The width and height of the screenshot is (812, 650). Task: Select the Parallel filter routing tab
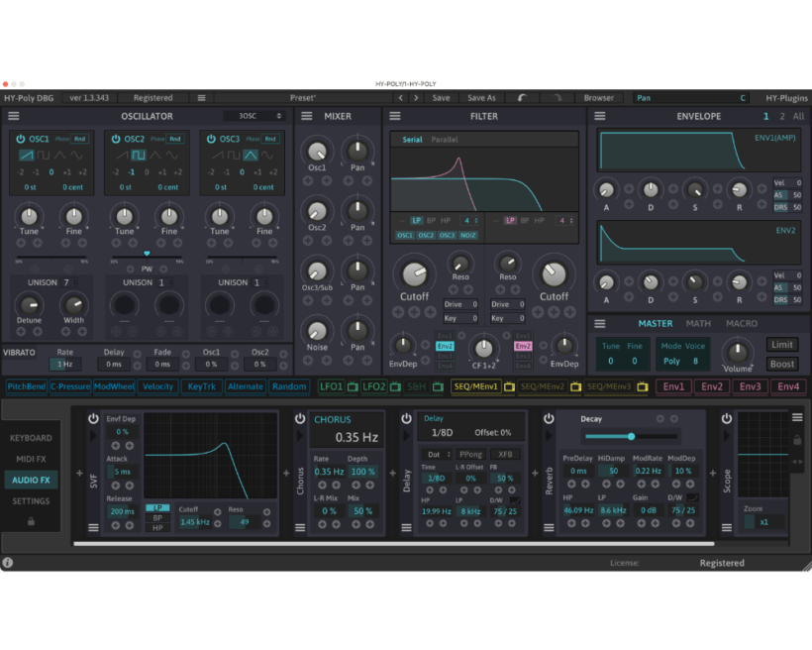444,140
